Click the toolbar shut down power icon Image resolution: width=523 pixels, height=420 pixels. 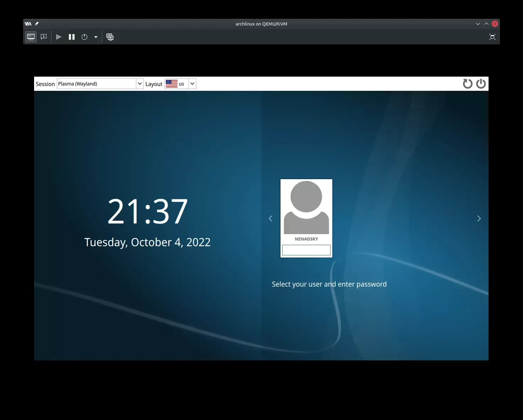(85, 37)
